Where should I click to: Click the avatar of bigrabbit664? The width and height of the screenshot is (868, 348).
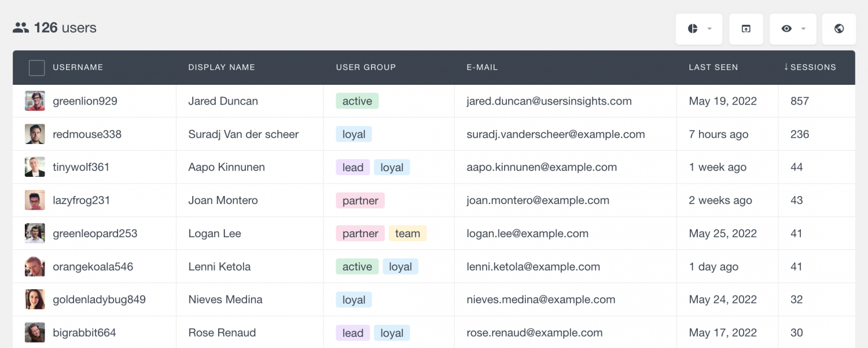(35, 333)
